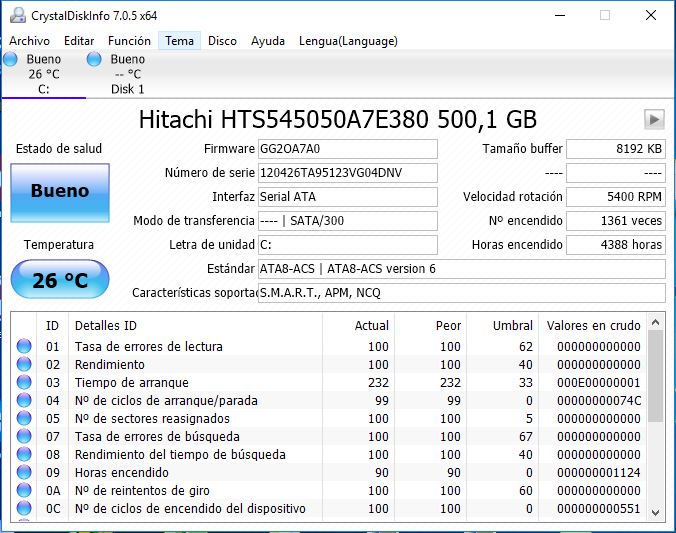
Task: Click the Número de serie field
Action: click(x=347, y=173)
